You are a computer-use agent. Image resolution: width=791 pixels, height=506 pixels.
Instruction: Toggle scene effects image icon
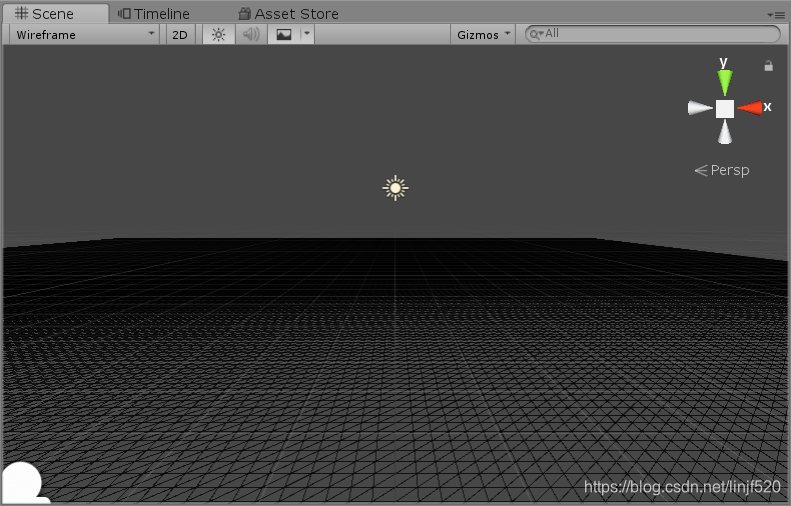click(x=284, y=34)
